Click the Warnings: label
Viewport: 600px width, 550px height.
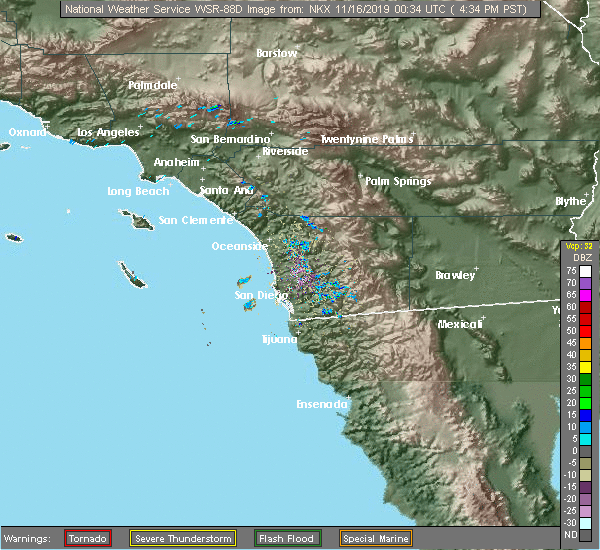[x=27, y=539]
